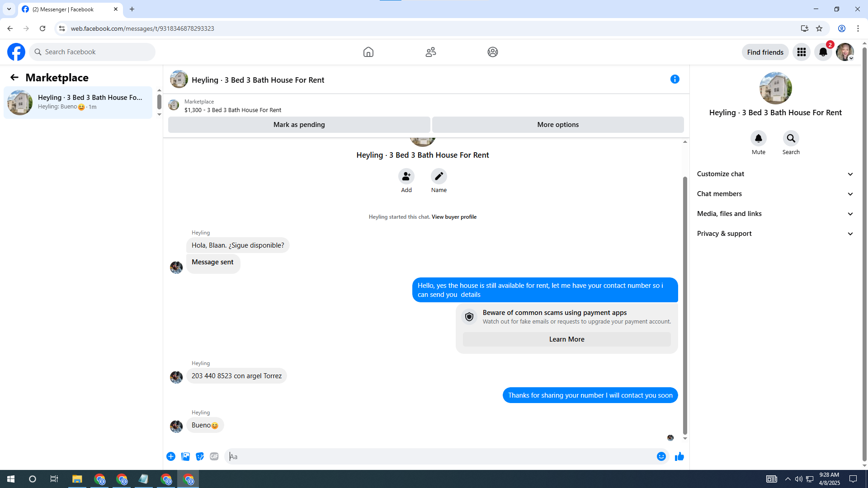Screen dimensions: 868x488
Task: Click the chat conversation scrollbar
Action: click(x=685, y=305)
